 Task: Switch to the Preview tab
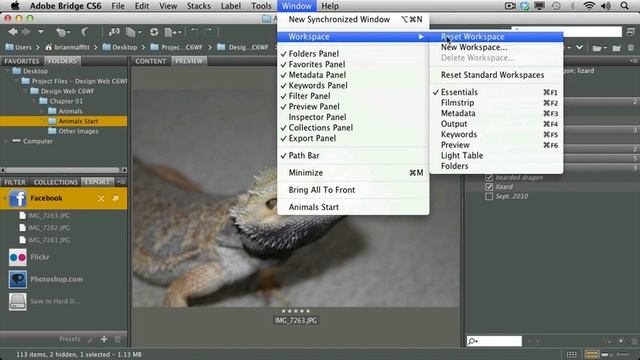[189, 61]
